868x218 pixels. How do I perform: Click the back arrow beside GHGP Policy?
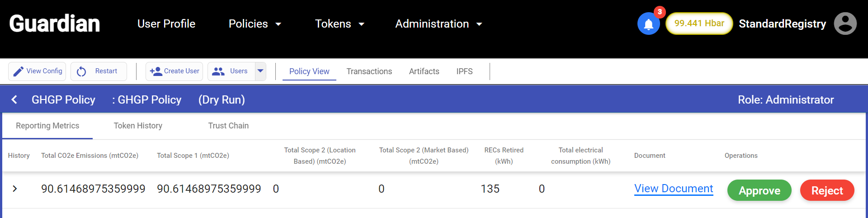pos(14,100)
